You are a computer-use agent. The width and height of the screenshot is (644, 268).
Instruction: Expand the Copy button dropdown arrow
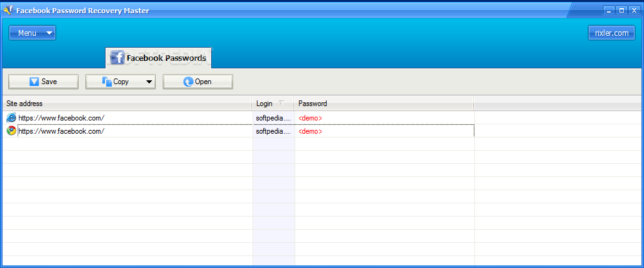pos(149,82)
